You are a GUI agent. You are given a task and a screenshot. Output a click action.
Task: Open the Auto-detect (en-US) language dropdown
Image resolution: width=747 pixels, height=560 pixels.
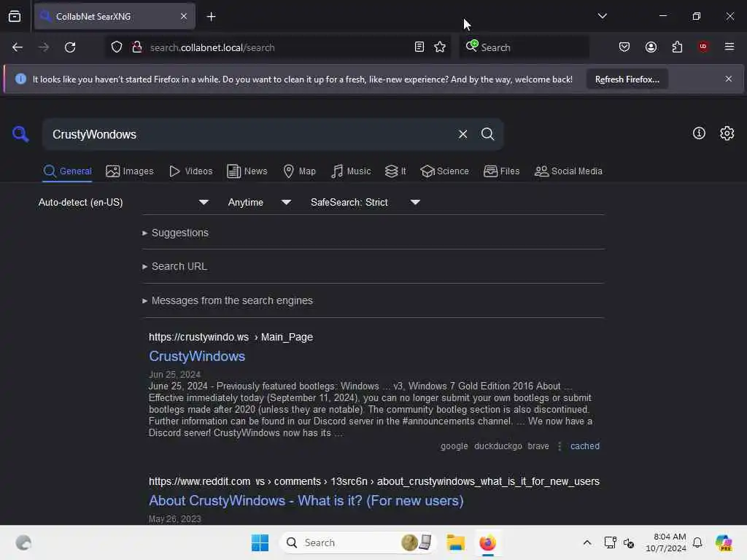(123, 203)
